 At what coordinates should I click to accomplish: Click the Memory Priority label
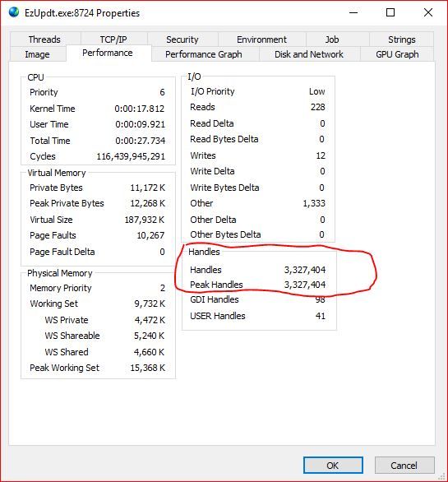pos(61,288)
